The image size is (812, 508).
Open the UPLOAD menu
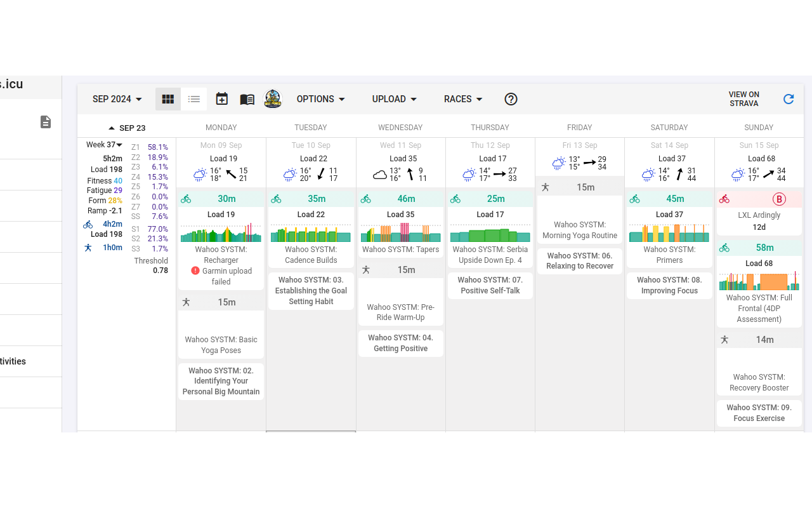pyautogui.click(x=395, y=99)
